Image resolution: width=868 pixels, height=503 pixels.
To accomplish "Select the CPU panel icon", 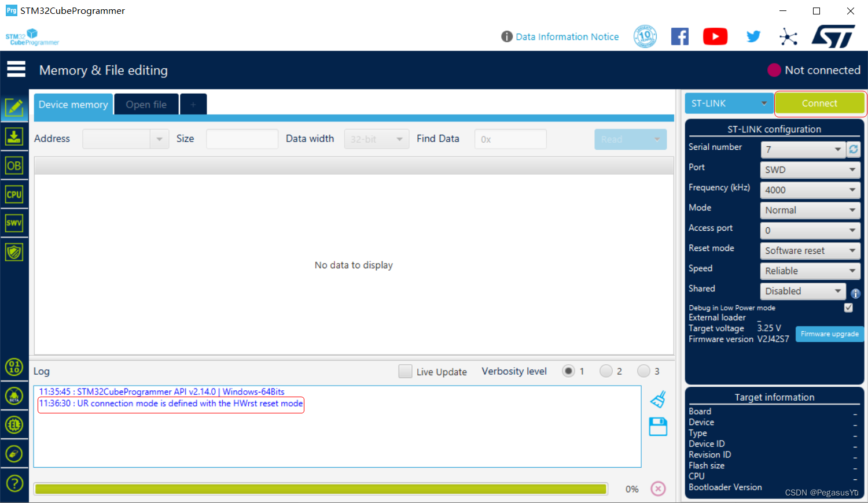I will coord(14,194).
